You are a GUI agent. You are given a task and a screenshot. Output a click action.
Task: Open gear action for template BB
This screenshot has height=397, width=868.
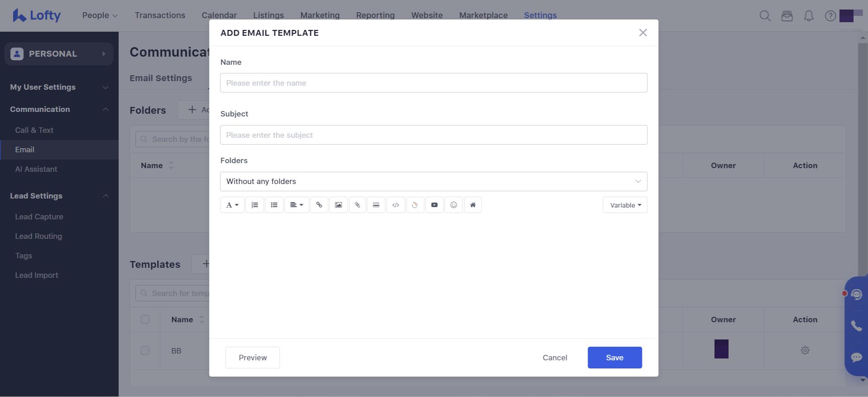(x=805, y=350)
